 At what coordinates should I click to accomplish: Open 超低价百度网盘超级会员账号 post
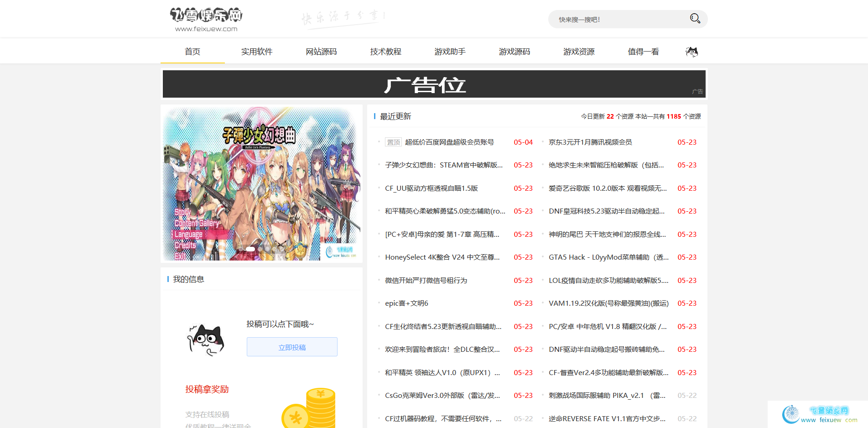[449, 142]
